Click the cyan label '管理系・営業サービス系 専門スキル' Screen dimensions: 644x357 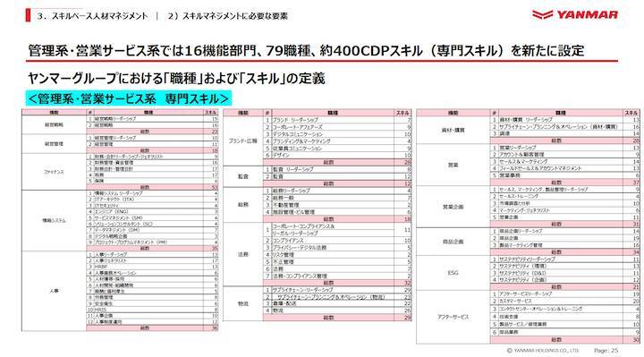point(129,98)
